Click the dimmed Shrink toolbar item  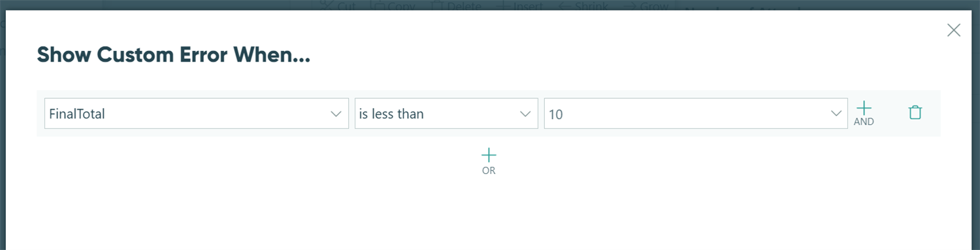(x=583, y=6)
